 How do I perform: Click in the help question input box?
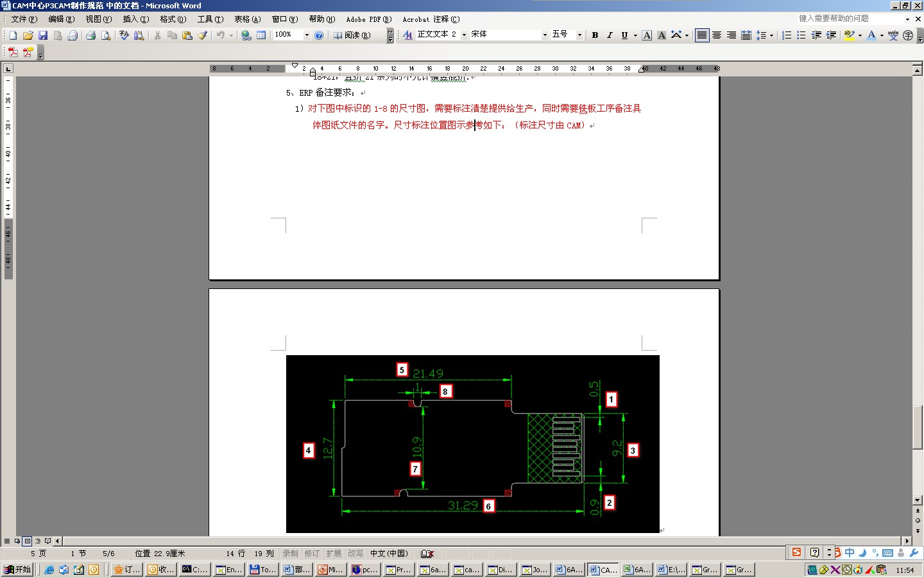click(x=850, y=19)
